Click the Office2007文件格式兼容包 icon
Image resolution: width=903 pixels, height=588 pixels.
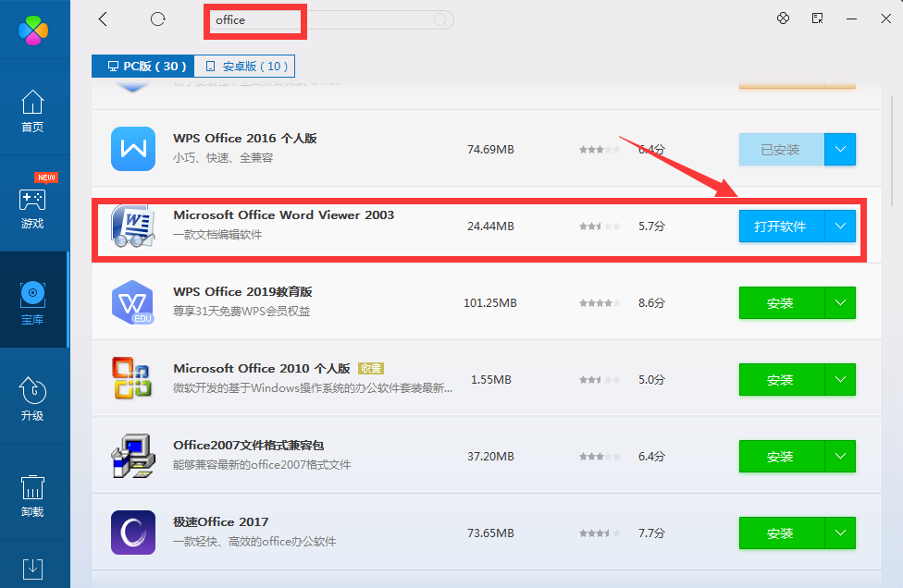click(133, 456)
